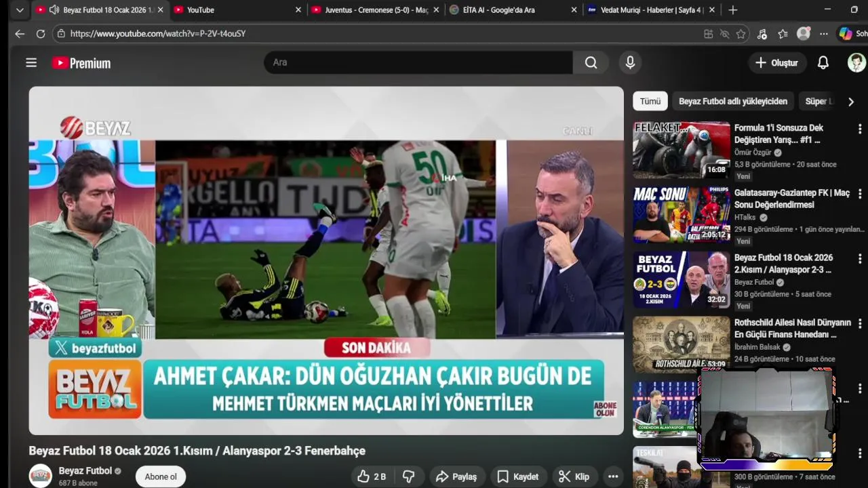Open Beyaz Futbol 18 Ocak 2026 2.Kısım title

tap(783, 264)
